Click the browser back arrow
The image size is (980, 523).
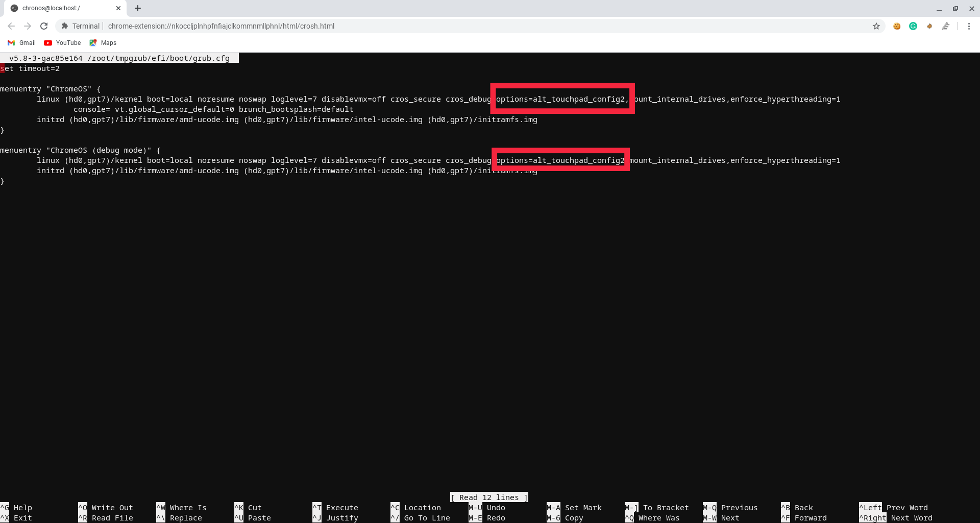point(11,26)
